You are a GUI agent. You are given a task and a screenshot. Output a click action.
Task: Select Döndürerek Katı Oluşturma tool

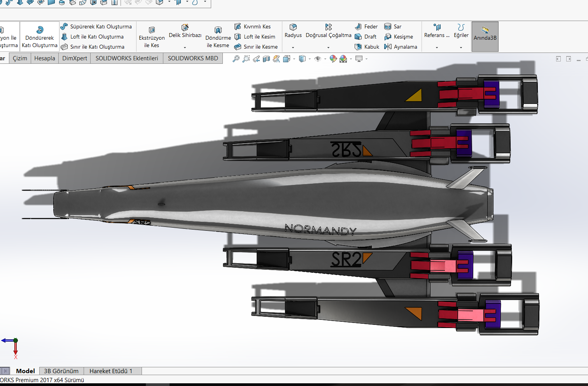tap(40, 37)
